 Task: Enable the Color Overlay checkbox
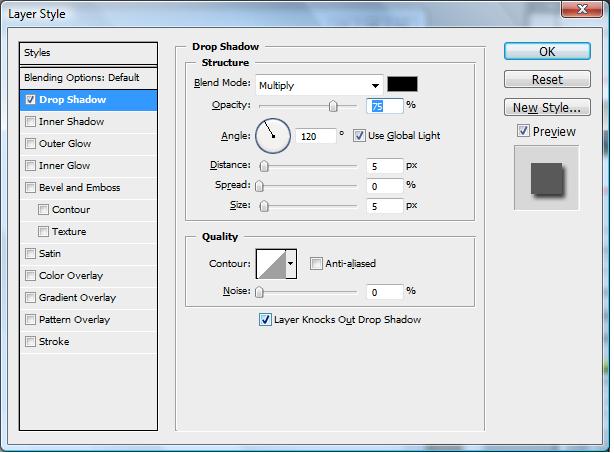pyautogui.click(x=30, y=276)
